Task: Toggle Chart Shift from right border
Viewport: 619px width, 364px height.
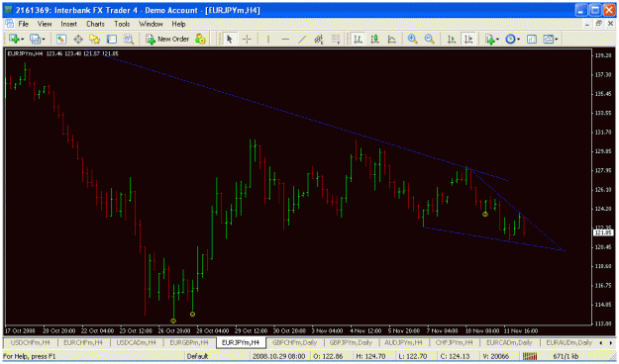Action: [x=468, y=39]
